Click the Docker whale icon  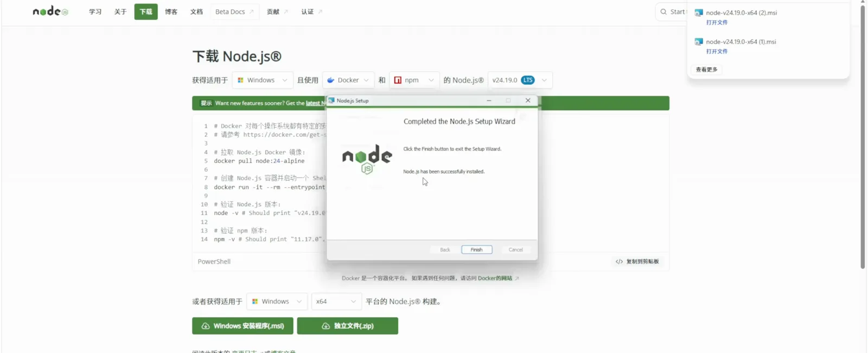click(330, 80)
